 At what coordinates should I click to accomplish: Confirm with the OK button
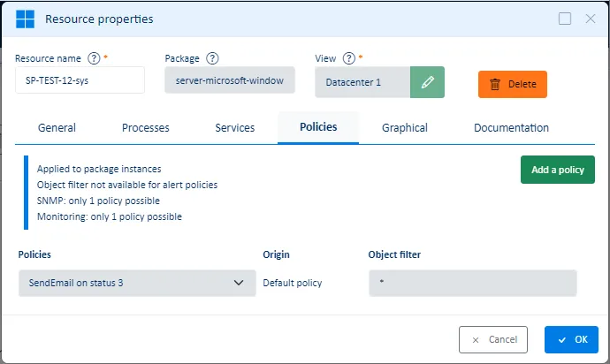(571, 339)
